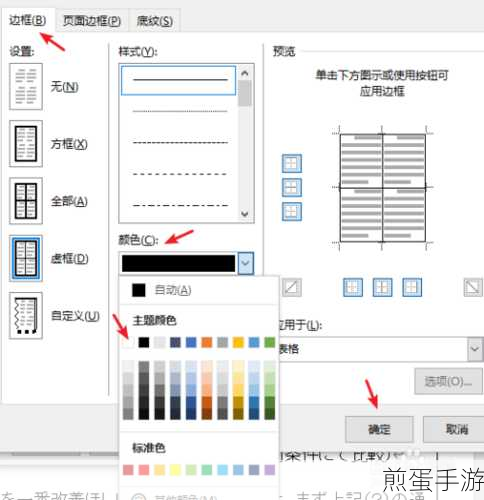Open the color (颜色) dropdown arrow
484x500 pixels.
tap(246, 263)
